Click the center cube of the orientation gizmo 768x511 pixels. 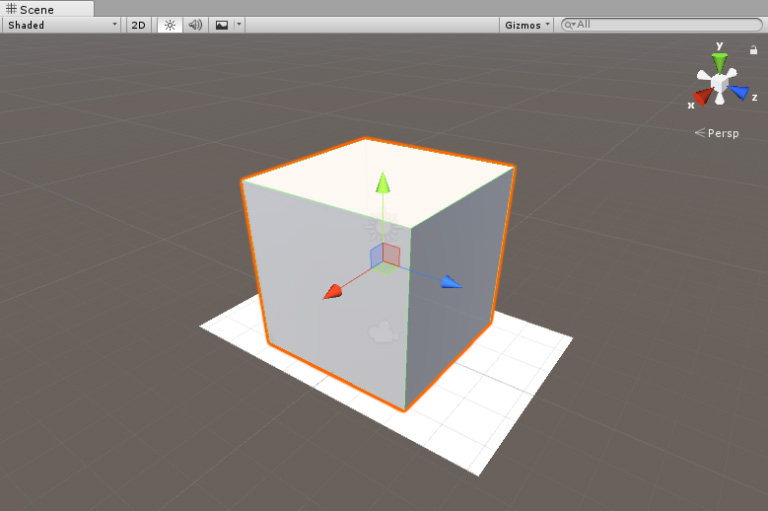point(720,83)
